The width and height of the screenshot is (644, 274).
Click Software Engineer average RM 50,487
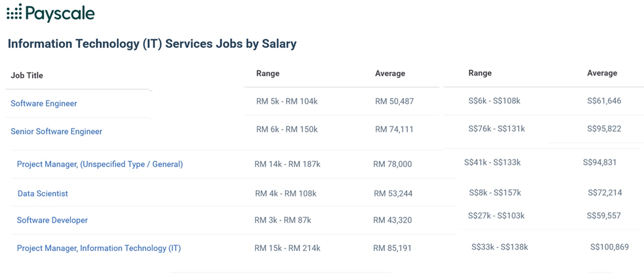(394, 101)
